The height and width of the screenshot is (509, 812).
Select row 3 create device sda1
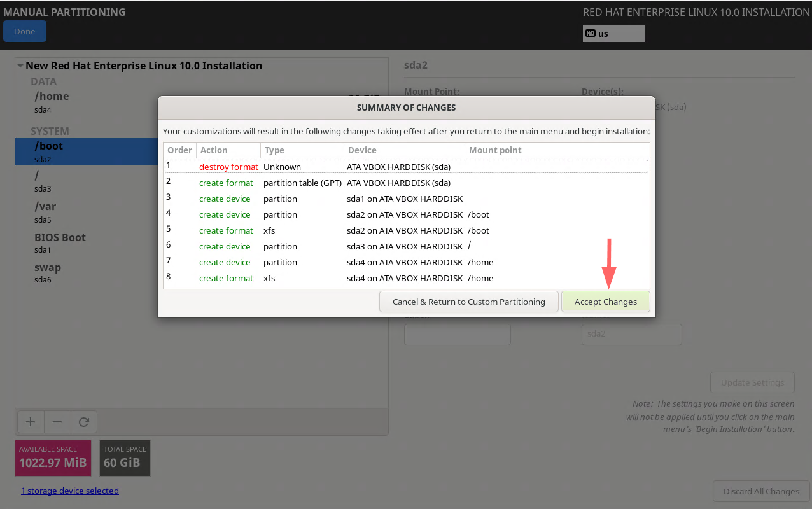tap(406, 199)
